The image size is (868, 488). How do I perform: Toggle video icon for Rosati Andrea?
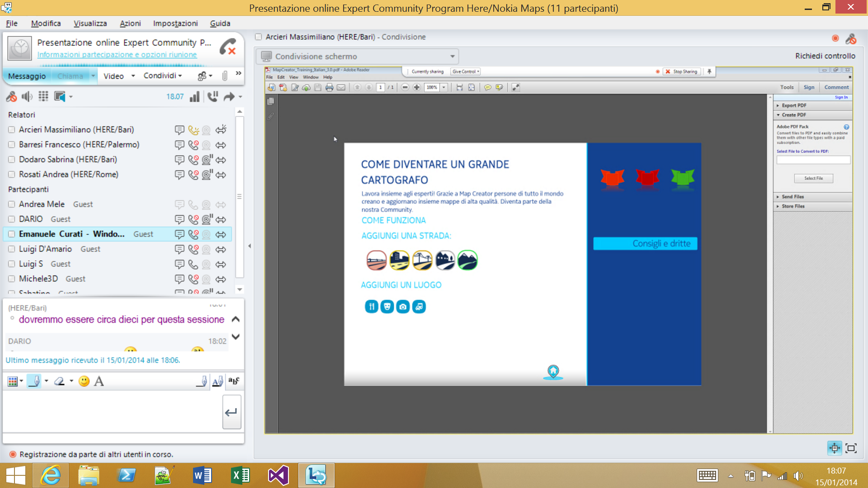pyautogui.click(x=207, y=174)
